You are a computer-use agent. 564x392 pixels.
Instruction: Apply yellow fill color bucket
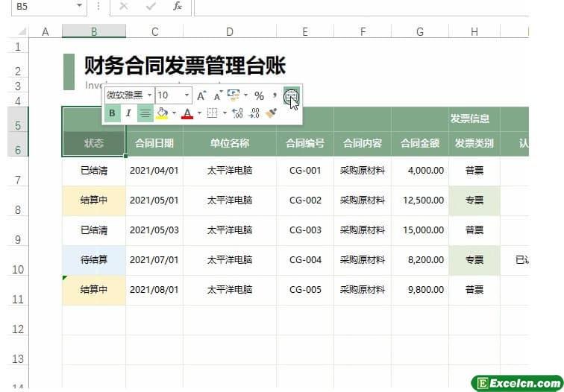(162, 113)
